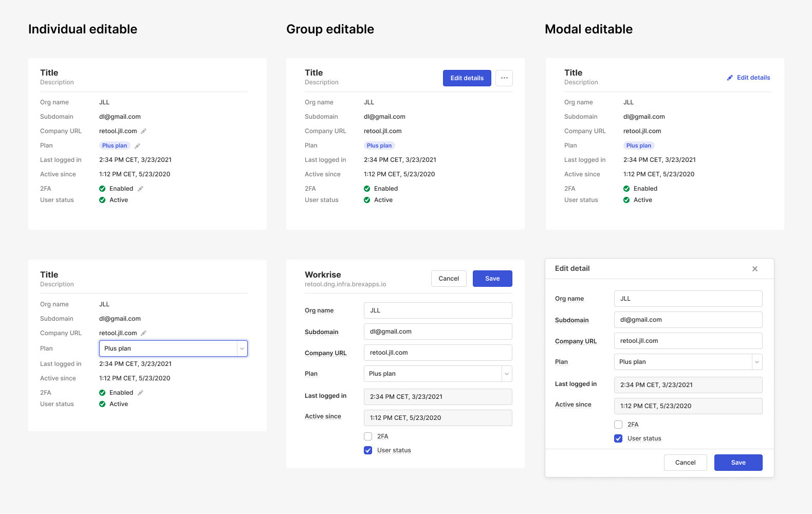Uncheck User status checkbox in the Workrise form
This screenshot has height=514, width=812.
[368, 450]
